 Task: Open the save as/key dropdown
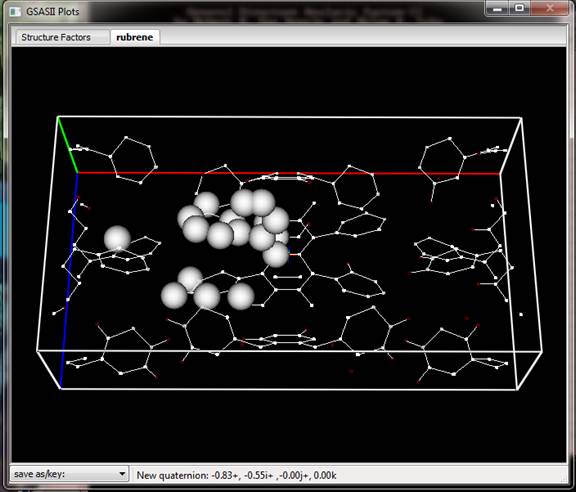click(69, 474)
